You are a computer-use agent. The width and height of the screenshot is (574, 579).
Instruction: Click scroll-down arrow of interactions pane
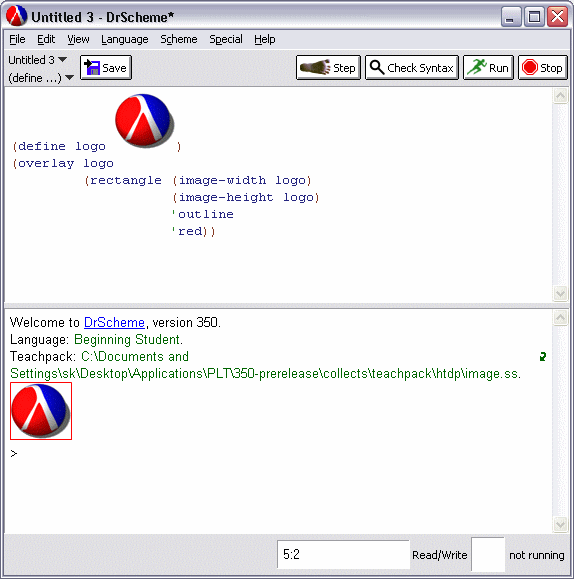tap(560, 524)
